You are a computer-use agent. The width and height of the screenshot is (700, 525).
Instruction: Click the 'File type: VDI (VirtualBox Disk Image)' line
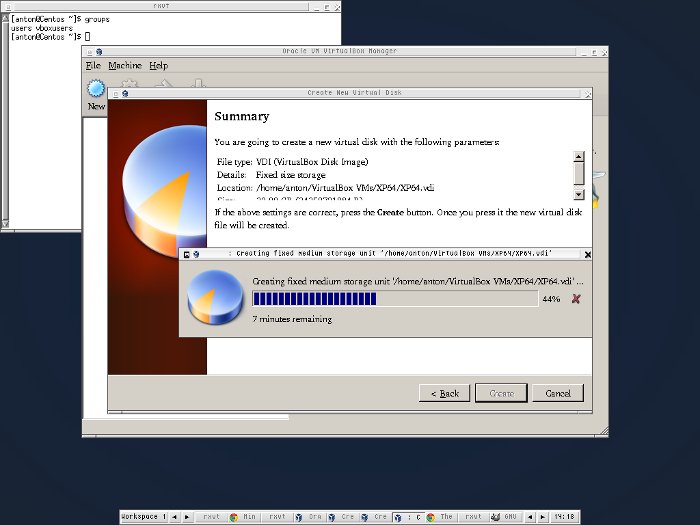[x=292, y=162]
